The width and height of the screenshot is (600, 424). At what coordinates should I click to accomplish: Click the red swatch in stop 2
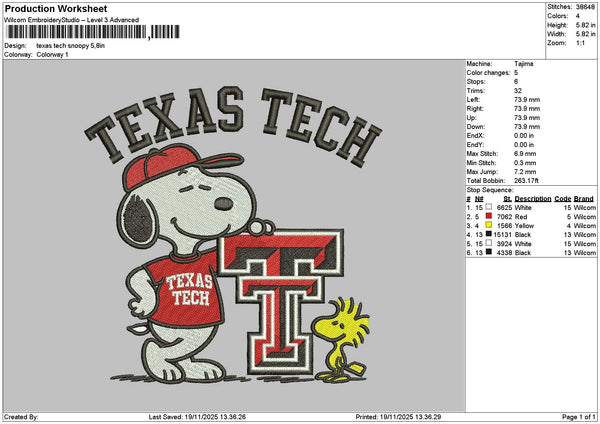(489, 216)
